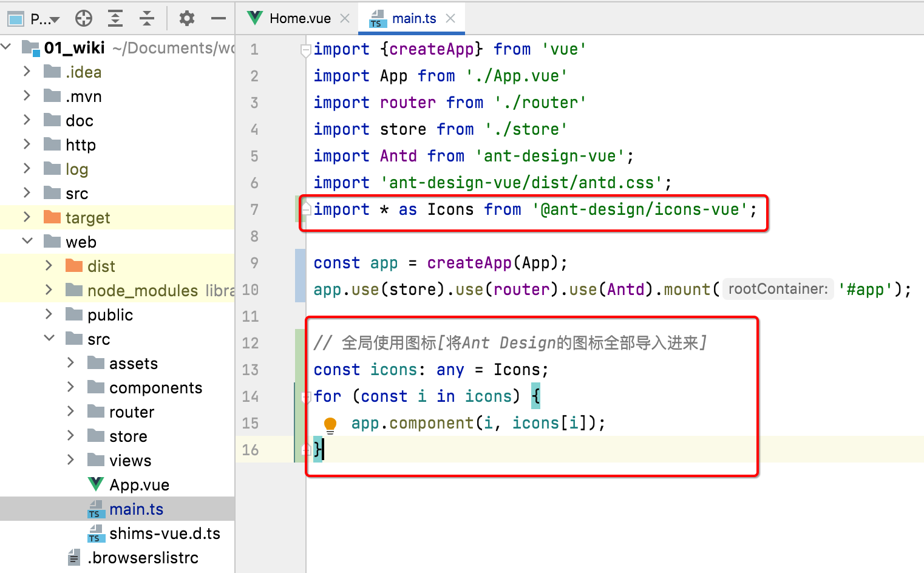This screenshot has height=573, width=924.
Task: Open project panel settings gear
Action: (187, 19)
